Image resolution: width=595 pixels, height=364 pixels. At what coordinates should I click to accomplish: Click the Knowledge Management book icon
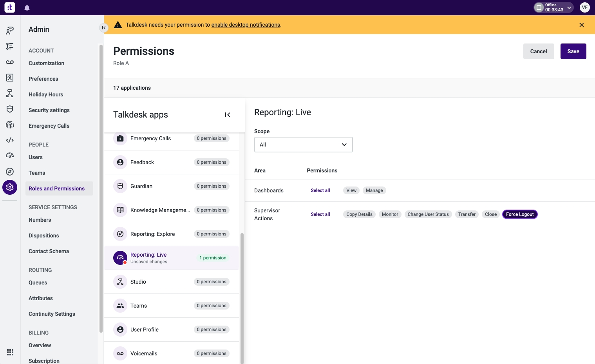click(x=120, y=210)
